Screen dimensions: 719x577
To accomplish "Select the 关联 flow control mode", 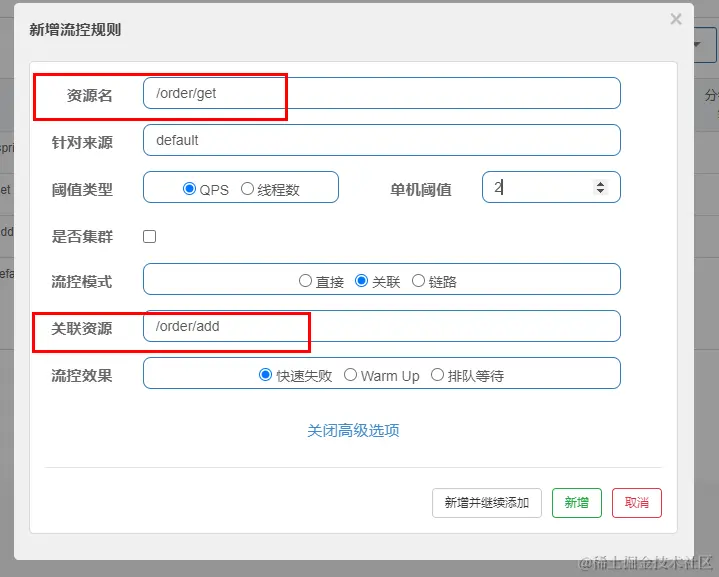I will 361,280.
